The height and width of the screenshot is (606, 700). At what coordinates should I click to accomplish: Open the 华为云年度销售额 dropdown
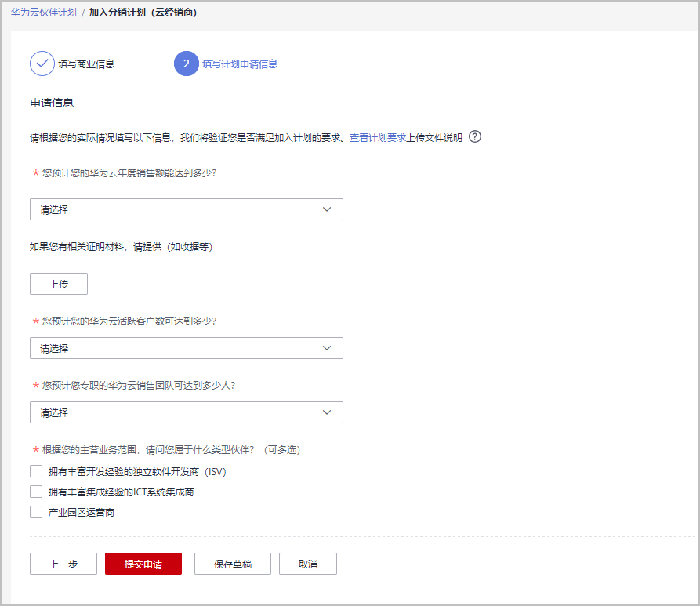[186, 209]
